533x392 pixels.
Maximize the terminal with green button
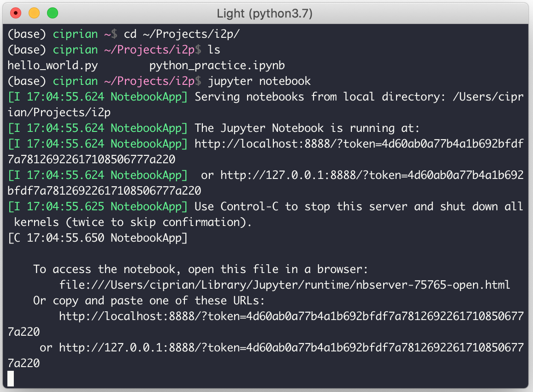(53, 13)
